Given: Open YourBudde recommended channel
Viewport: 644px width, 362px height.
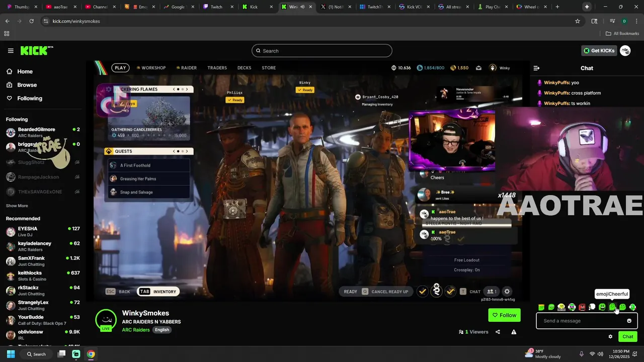Looking at the screenshot, I should (43, 320).
